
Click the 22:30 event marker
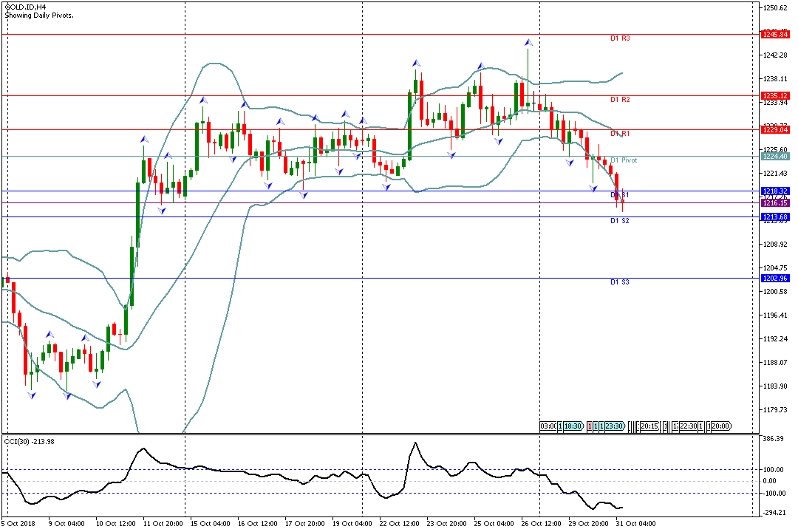click(688, 426)
